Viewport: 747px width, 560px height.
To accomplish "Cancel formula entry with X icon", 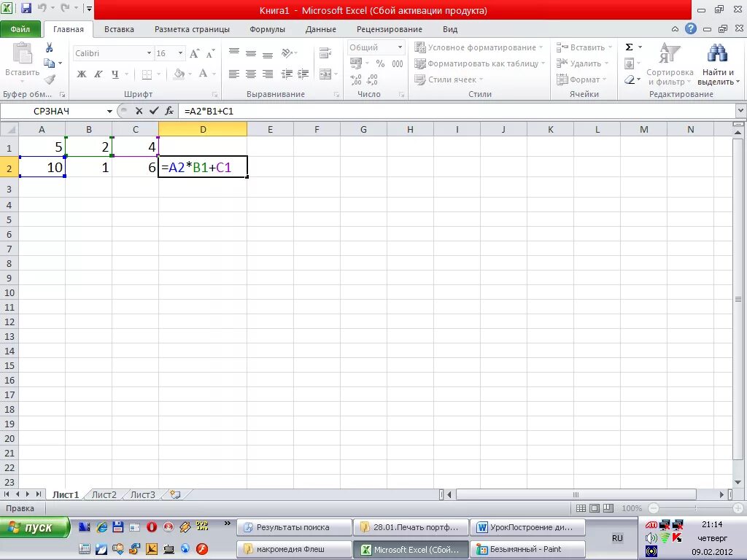I will [139, 111].
